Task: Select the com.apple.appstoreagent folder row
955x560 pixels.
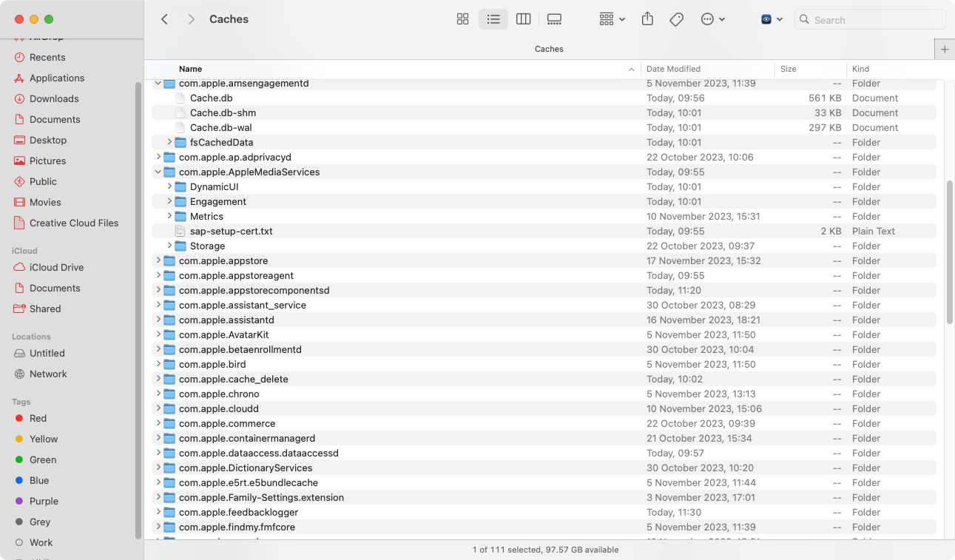Action: (544, 275)
